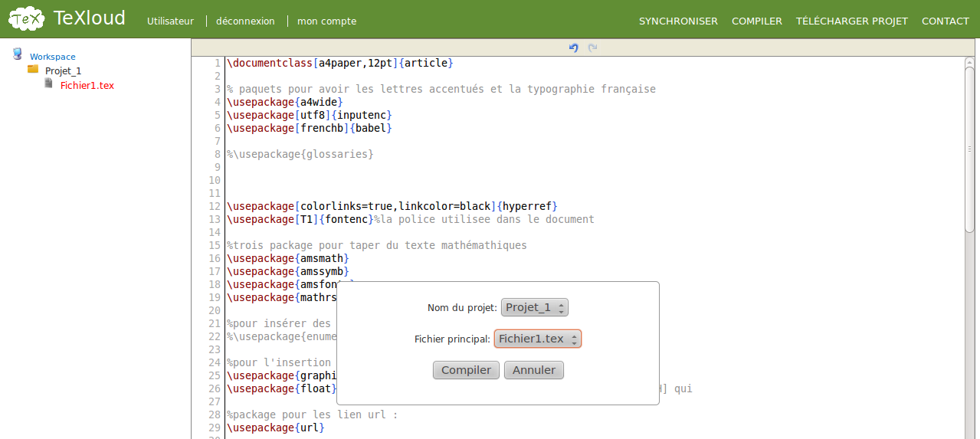This screenshot has height=439, width=980.
Task: Click the undo arrow icon
Action: (573, 48)
